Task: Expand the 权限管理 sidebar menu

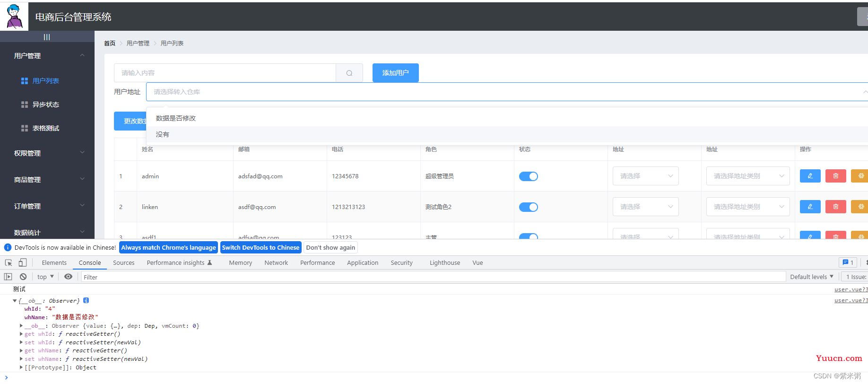Action: click(47, 153)
